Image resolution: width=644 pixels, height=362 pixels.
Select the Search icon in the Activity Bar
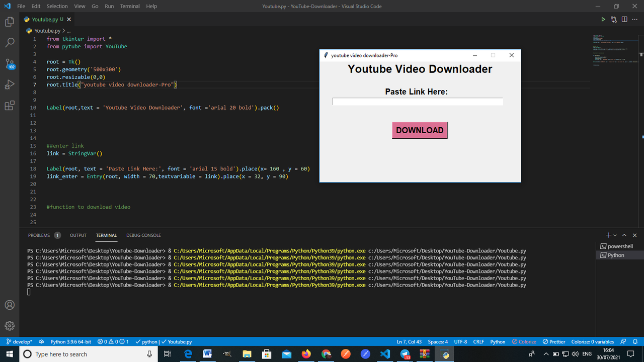(x=9, y=42)
